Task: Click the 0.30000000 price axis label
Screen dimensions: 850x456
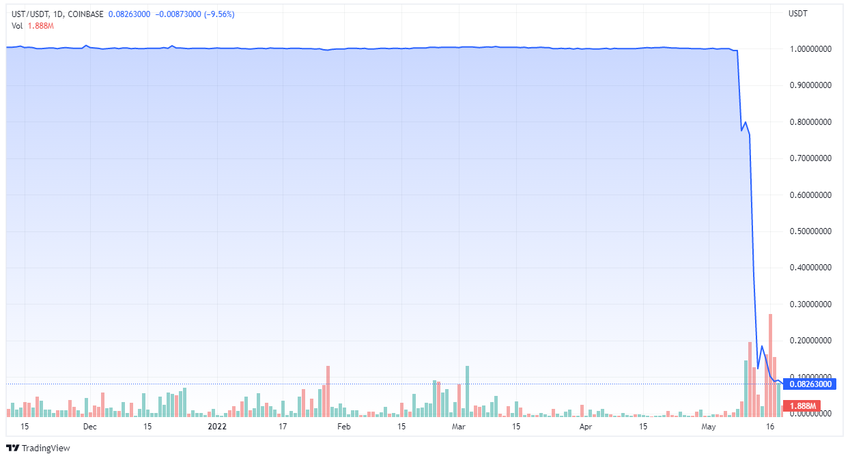Action: 810,304
